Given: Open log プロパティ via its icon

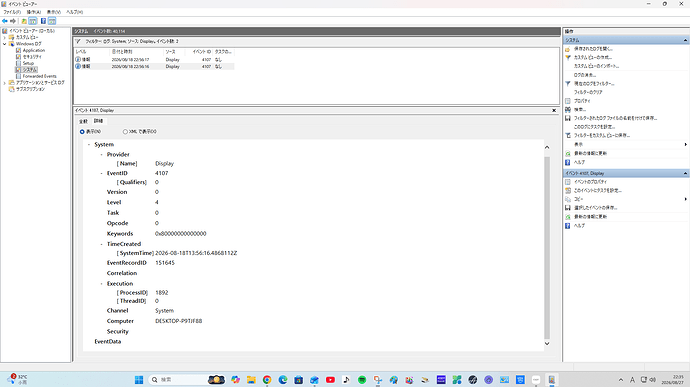Looking at the screenshot, I should 568,101.
